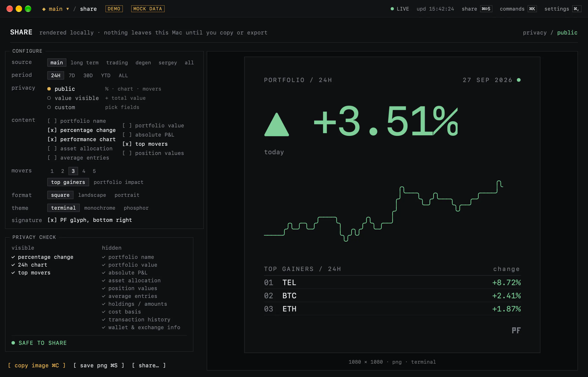The height and width of the screenshot is (377, 588).
Task: Select the public privacy radio
Action: (x=49, y=89)
